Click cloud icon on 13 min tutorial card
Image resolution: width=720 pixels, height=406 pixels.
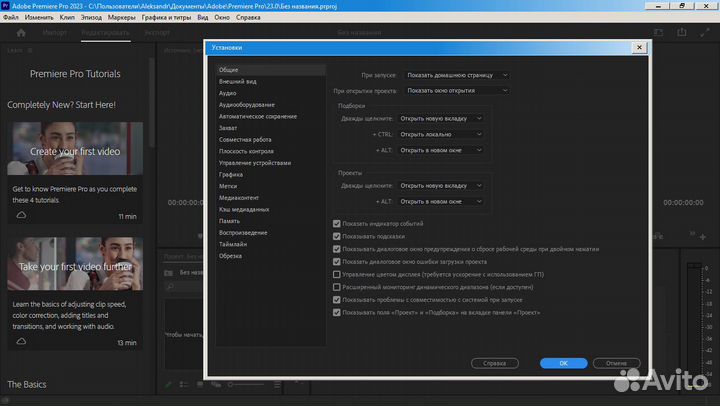[x=21, y=341]
